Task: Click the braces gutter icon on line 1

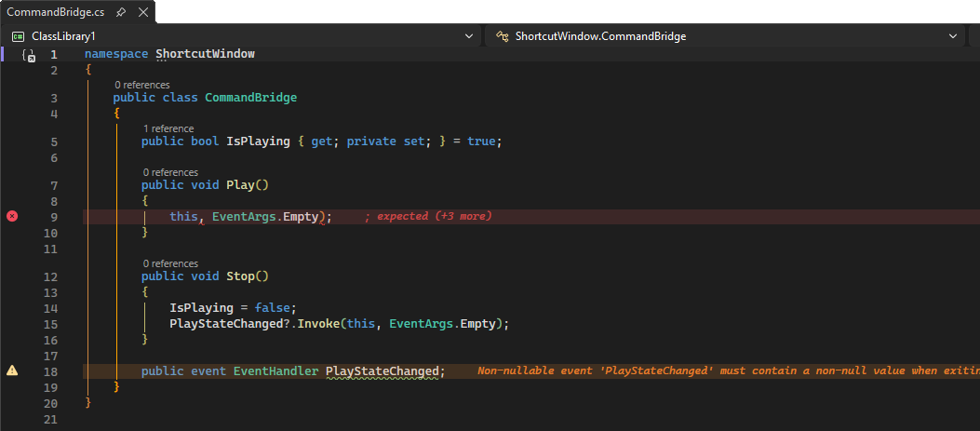Action: tap(28, 55)
